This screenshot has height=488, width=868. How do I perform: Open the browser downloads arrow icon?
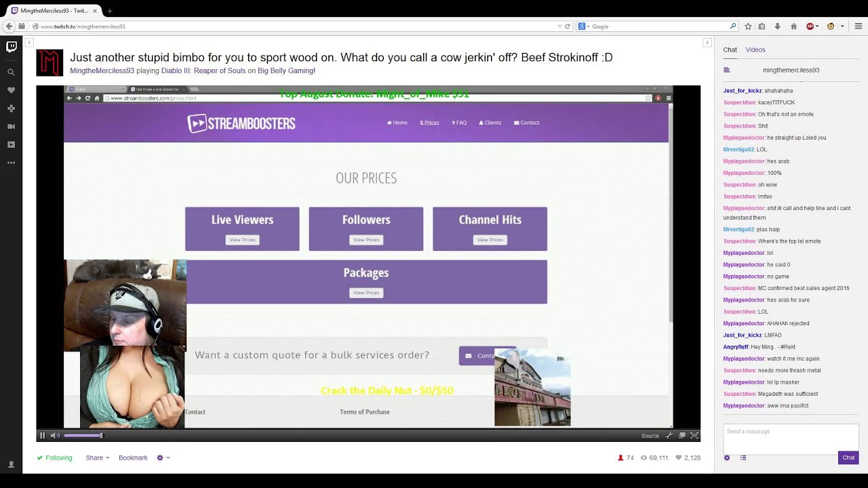tap(778, 26)
